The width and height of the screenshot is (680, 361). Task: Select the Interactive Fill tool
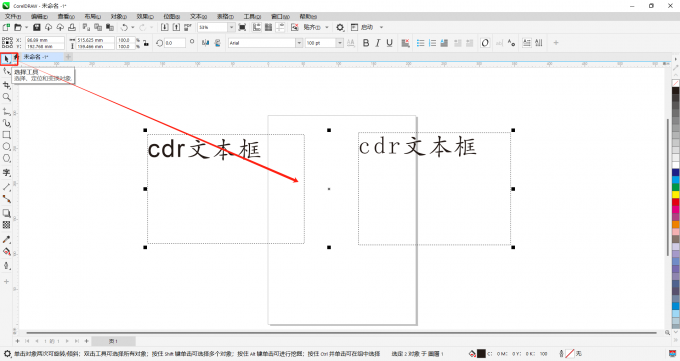point(7,251)
